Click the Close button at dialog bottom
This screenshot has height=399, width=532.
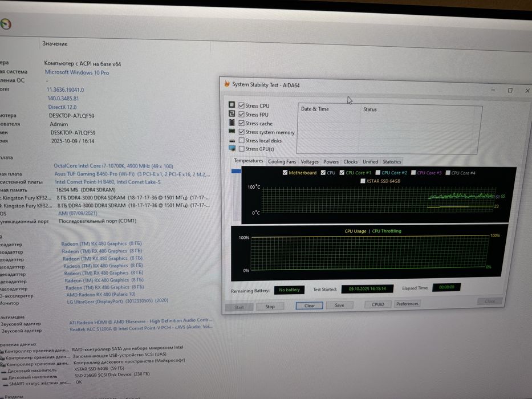pyautogui.click(x=490, y=302)
